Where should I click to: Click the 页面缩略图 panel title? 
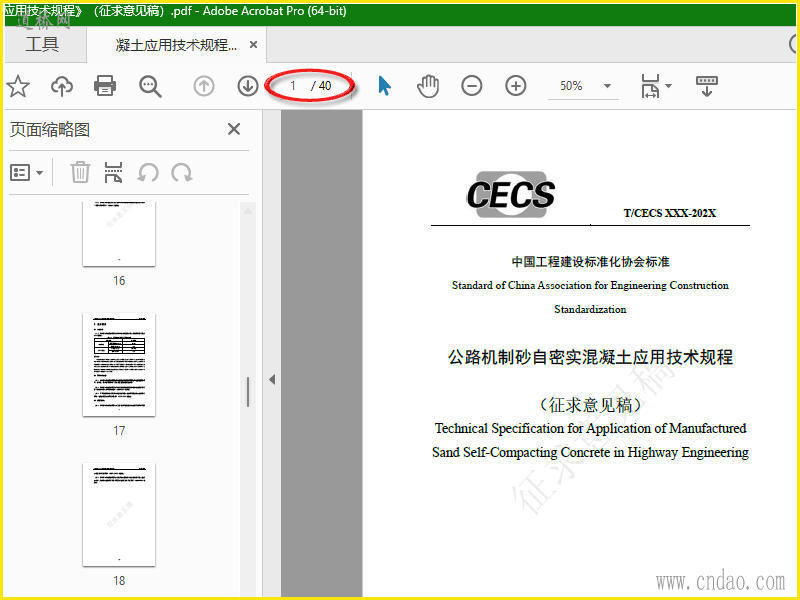tap(50, 130)
